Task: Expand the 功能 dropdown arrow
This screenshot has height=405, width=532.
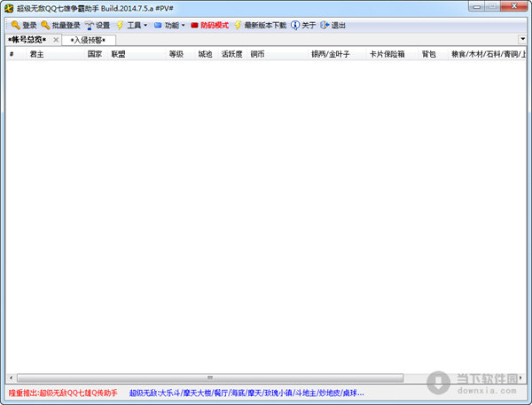Action: [184, 25]
